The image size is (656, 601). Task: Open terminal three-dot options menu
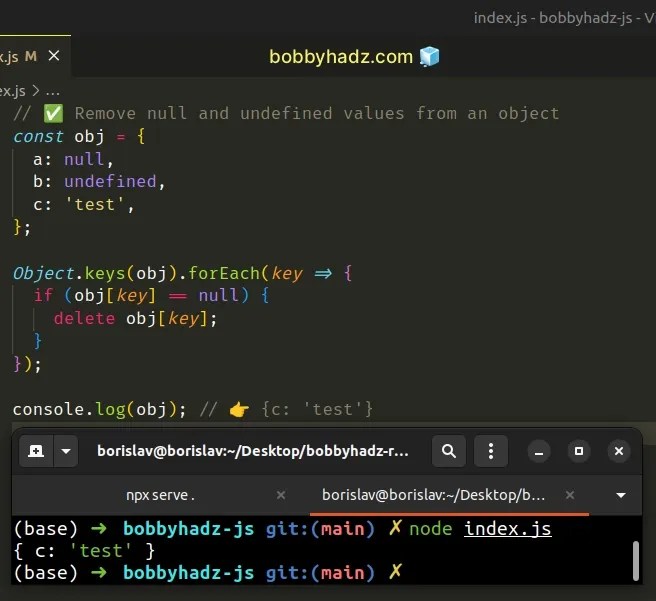pos(491,451)
